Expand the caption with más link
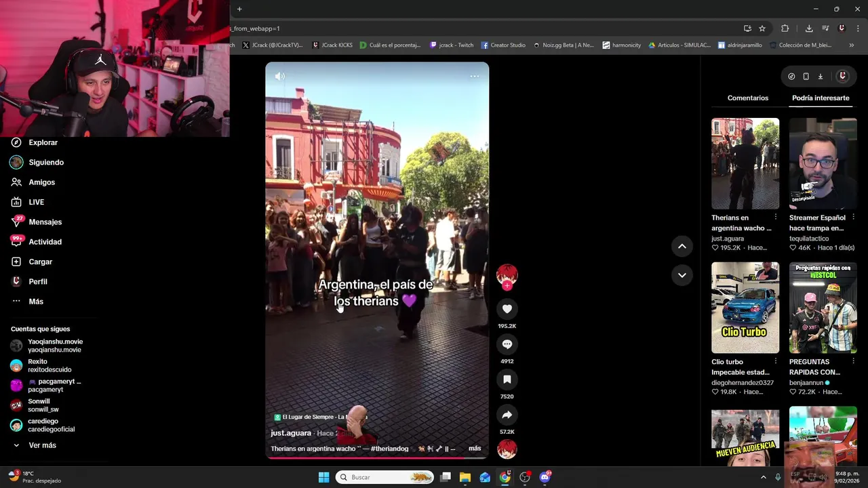The height and width of the screenshot is (488, 868). 475,448
